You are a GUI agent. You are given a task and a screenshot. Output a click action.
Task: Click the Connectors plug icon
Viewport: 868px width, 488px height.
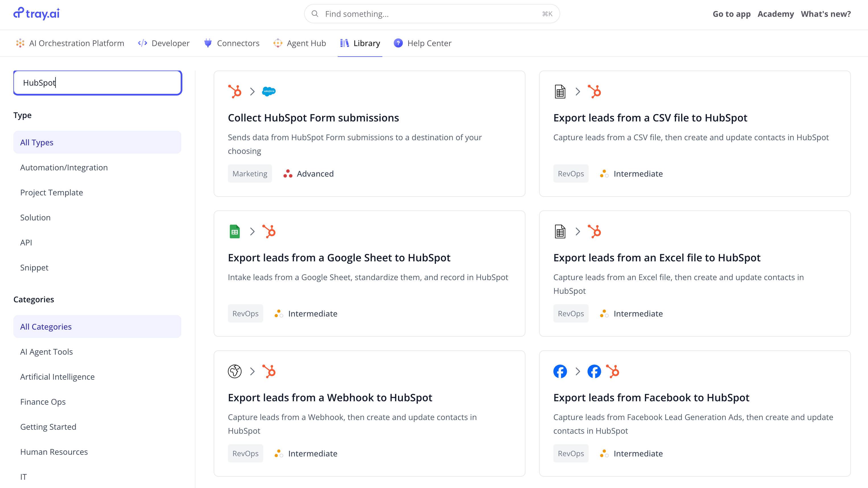(208, 43)
